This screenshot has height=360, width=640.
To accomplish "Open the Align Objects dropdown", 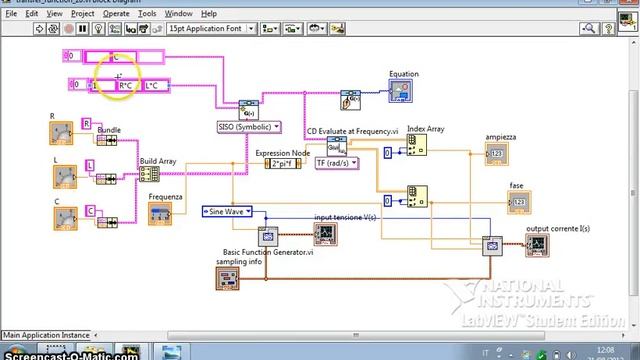I will (x=270, y=29).
